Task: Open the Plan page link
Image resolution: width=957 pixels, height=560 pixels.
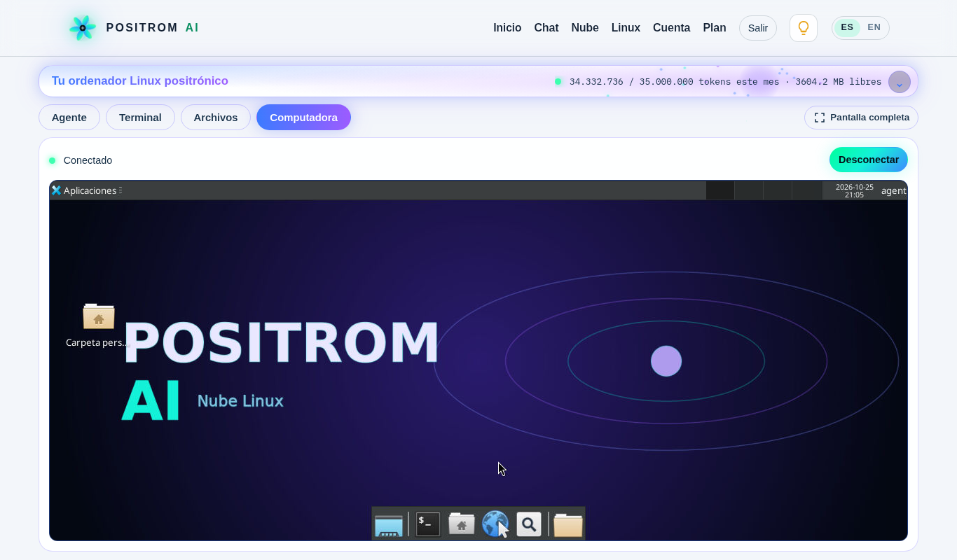Action: pos(715,28)
